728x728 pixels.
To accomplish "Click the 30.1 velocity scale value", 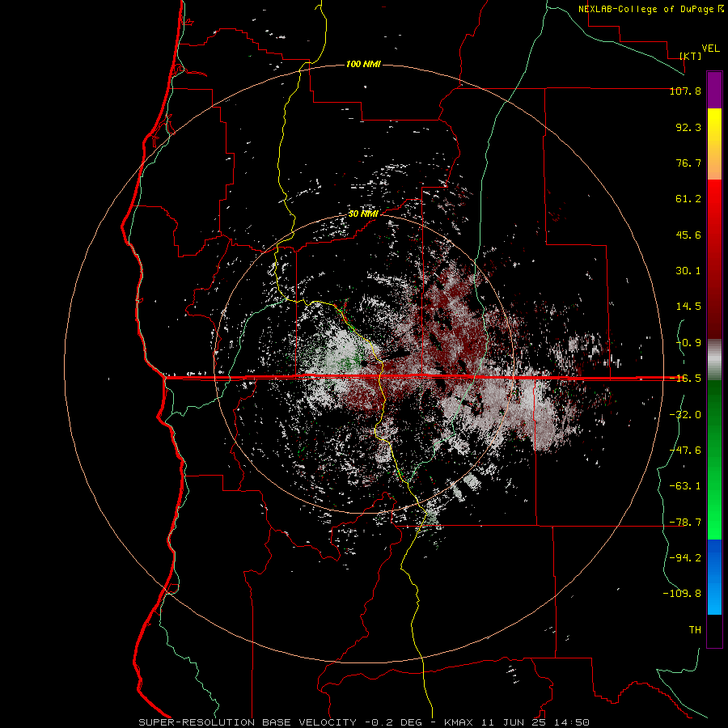I will click(x=688, y=271).
